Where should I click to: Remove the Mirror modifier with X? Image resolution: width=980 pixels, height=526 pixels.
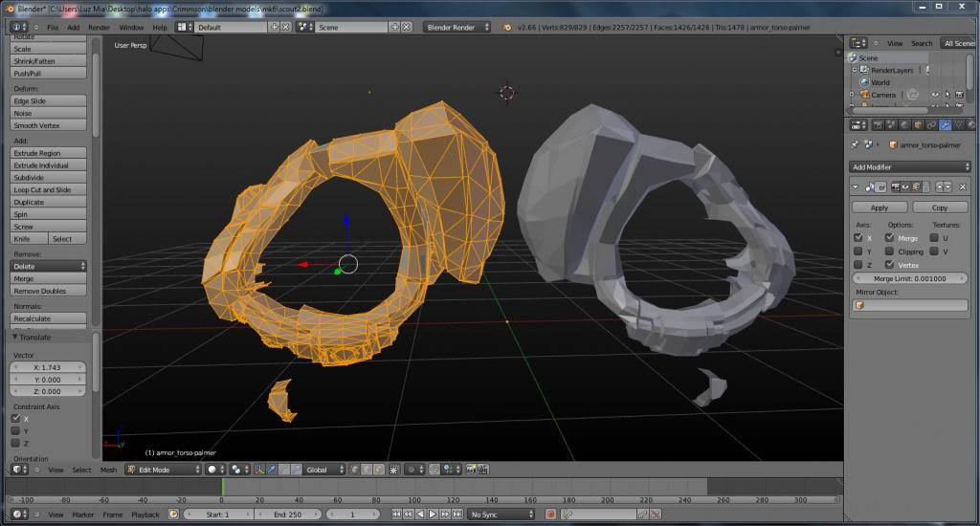(x=963, y=187)
